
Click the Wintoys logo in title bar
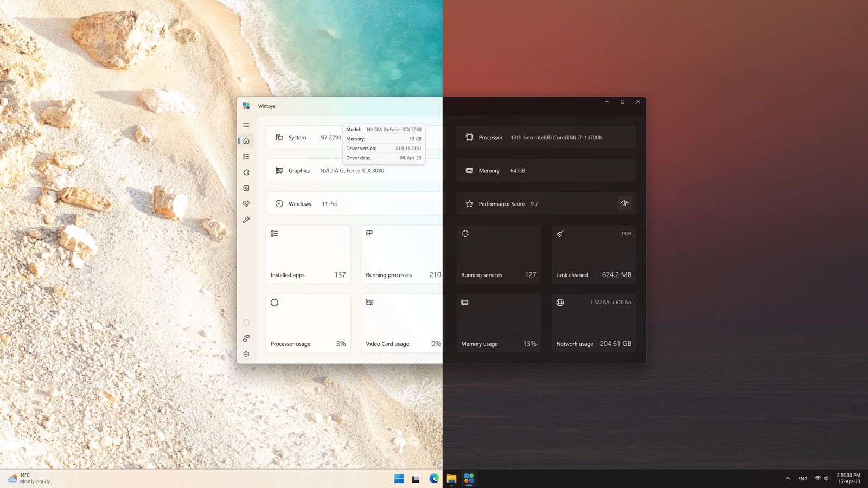tap(246, 106)
